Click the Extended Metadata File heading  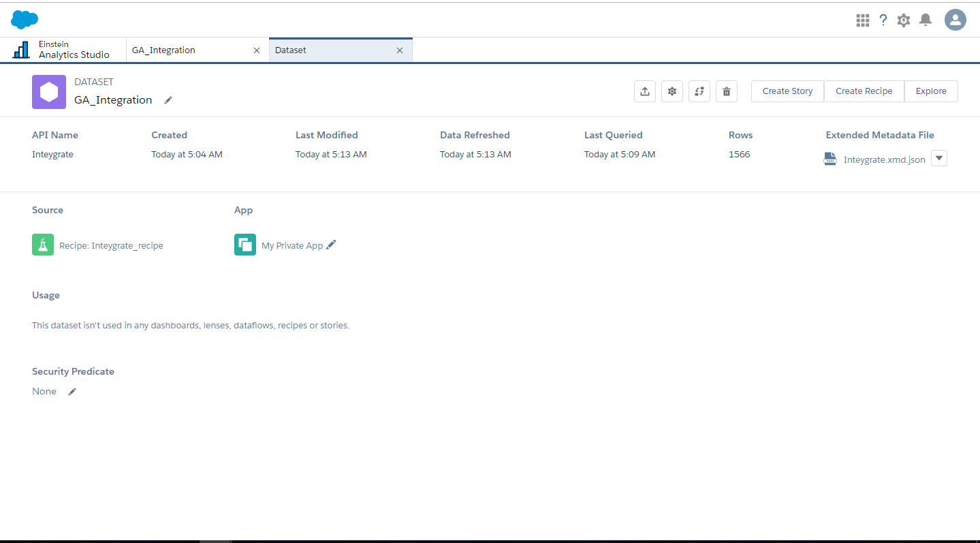click(880, 135)
